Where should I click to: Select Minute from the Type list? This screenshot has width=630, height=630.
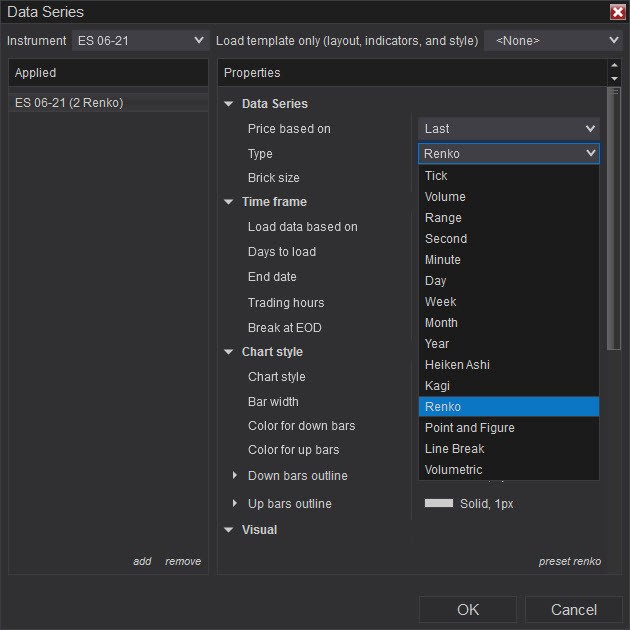tap(509, 260)
